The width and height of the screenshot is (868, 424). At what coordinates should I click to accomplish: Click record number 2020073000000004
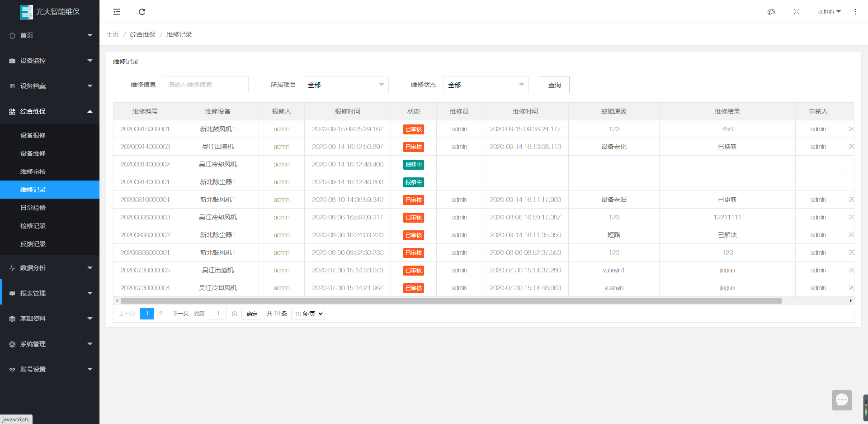click(145, 288)
